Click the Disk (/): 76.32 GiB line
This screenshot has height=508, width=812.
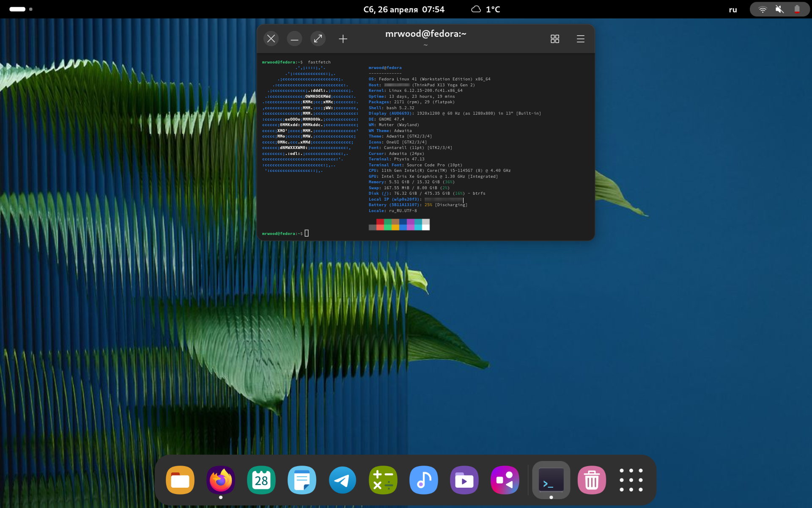click(427, 193)
